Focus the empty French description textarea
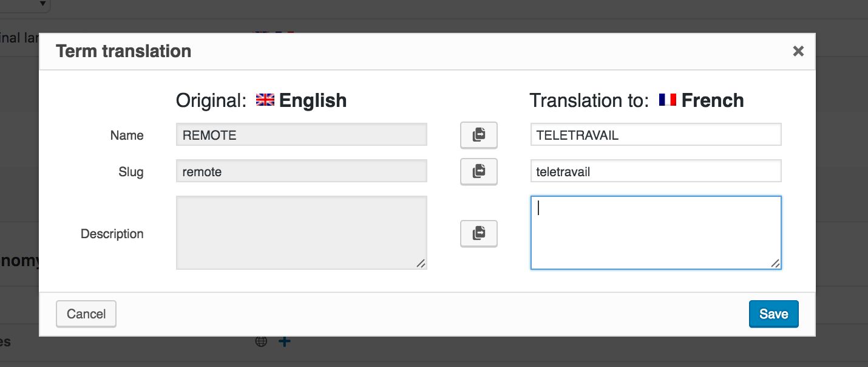Viewport: 868px width, 367px height. [656, 232]
